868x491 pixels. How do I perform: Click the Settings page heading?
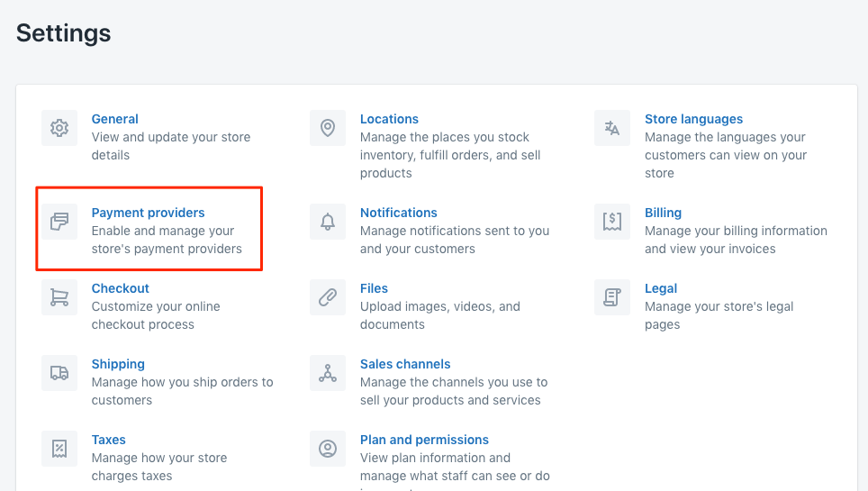64,33
